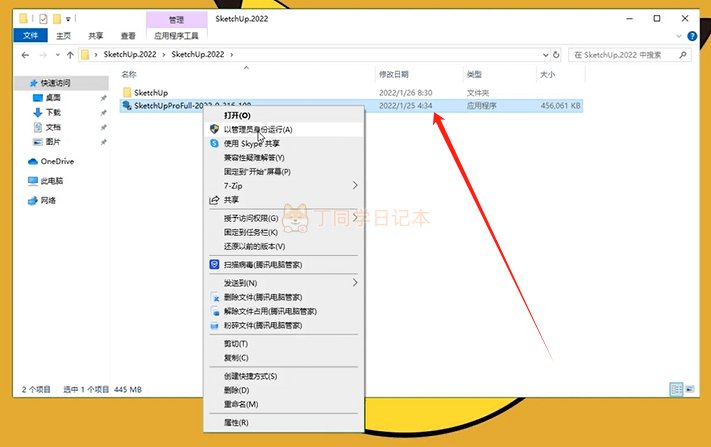Choose 删除文件(腾讯电脑管家)

point(284,297)
